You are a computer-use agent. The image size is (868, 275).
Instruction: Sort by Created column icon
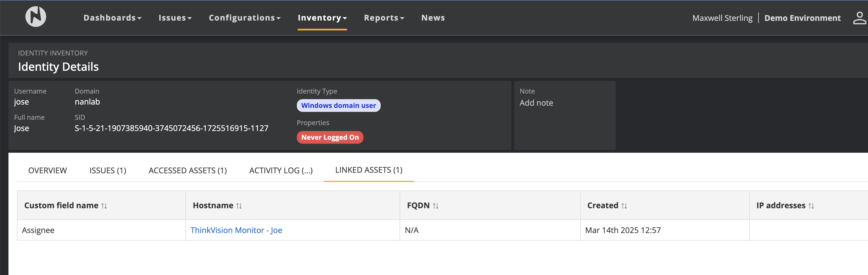pyautogui.click(x=624, y=206)
